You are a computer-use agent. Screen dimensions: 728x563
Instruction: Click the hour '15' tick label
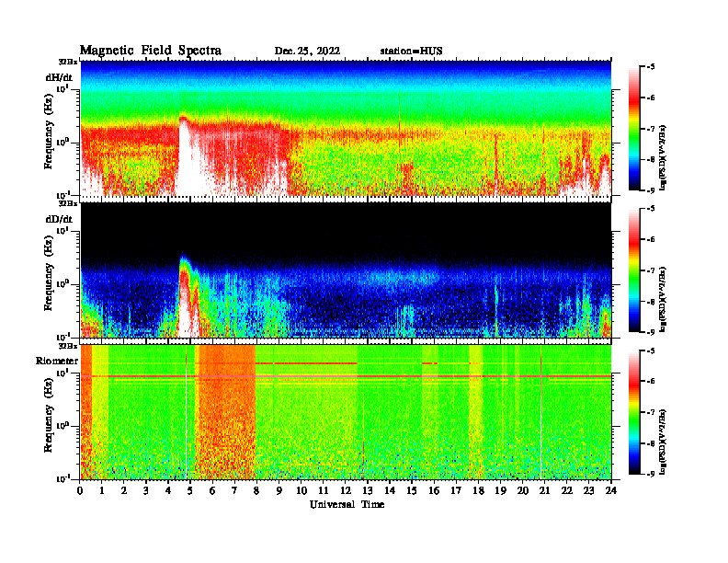(x=412, y=490)
